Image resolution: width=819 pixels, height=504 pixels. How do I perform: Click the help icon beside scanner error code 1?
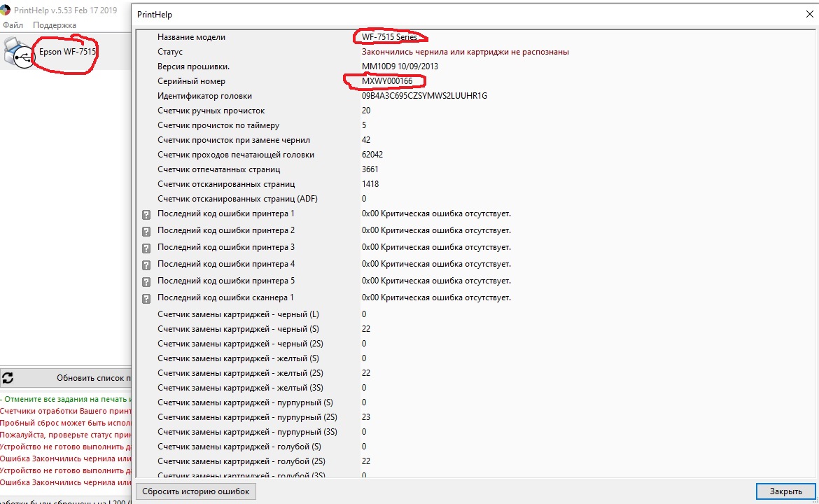click(146, 298)
